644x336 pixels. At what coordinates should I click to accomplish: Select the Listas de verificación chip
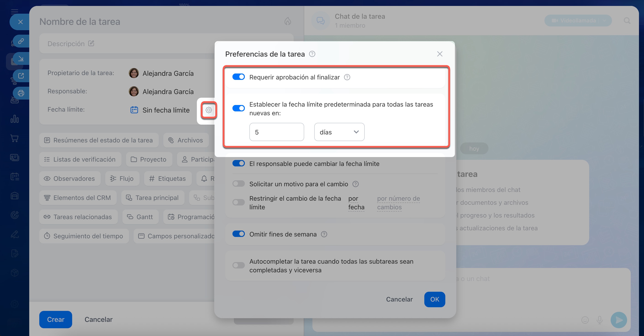(80, 159)
